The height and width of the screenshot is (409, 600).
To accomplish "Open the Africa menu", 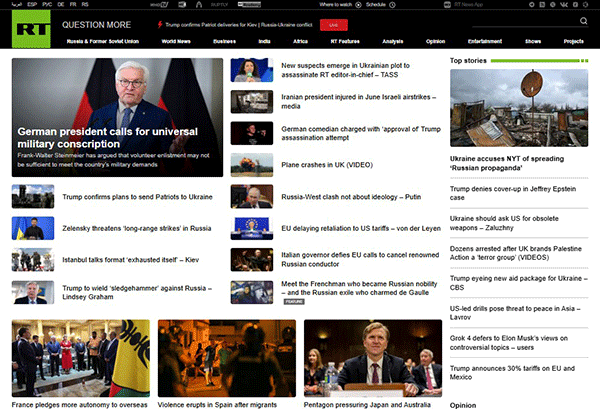I will tap(300, 41).
